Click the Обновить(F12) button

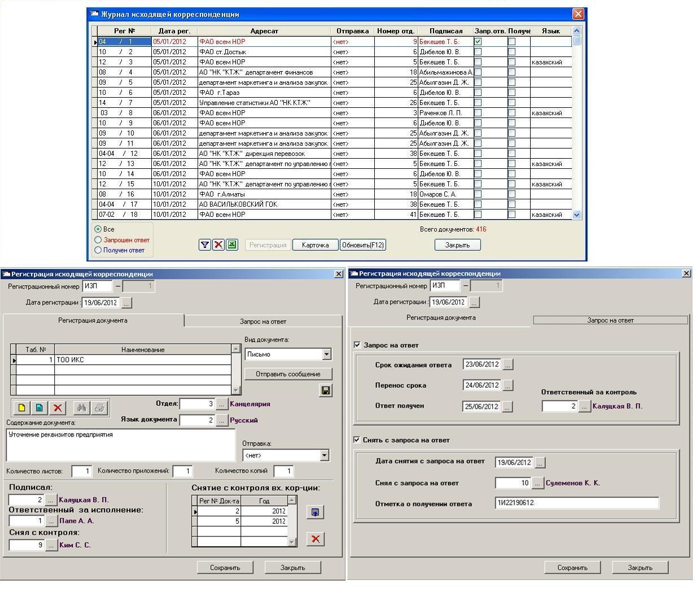point(363,245)
